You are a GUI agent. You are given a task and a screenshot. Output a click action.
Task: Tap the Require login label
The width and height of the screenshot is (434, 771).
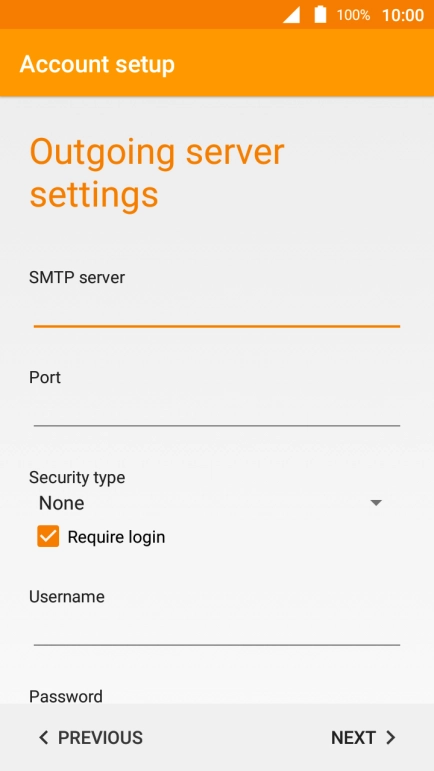pos(116,537)
